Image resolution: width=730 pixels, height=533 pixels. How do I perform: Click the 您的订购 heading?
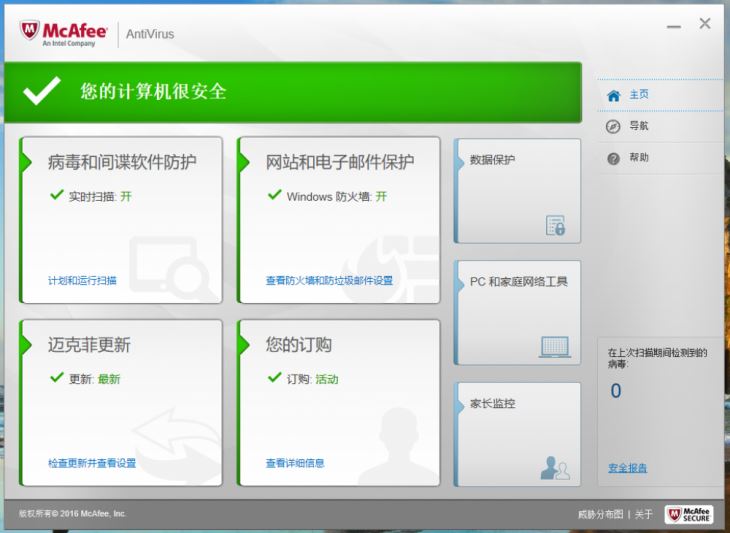298,345
